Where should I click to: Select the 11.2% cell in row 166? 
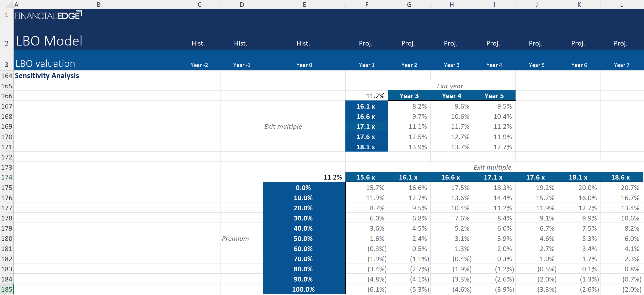point(375,96)
